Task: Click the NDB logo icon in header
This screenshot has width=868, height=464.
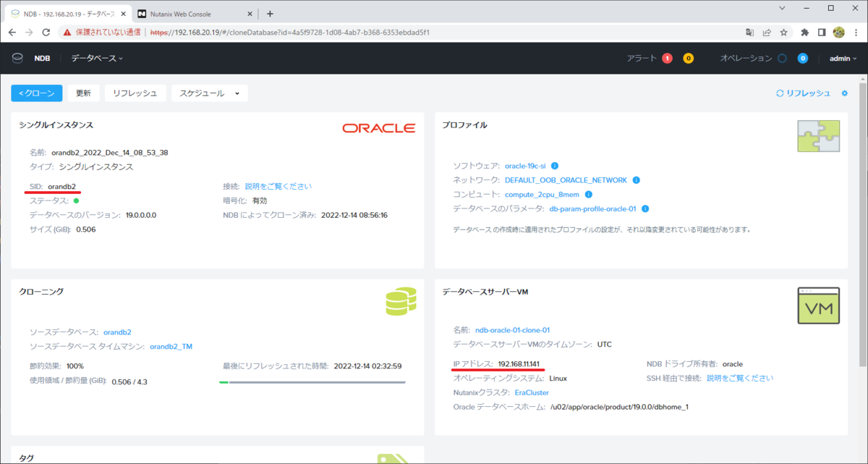Action: click(x=17, y=58)
